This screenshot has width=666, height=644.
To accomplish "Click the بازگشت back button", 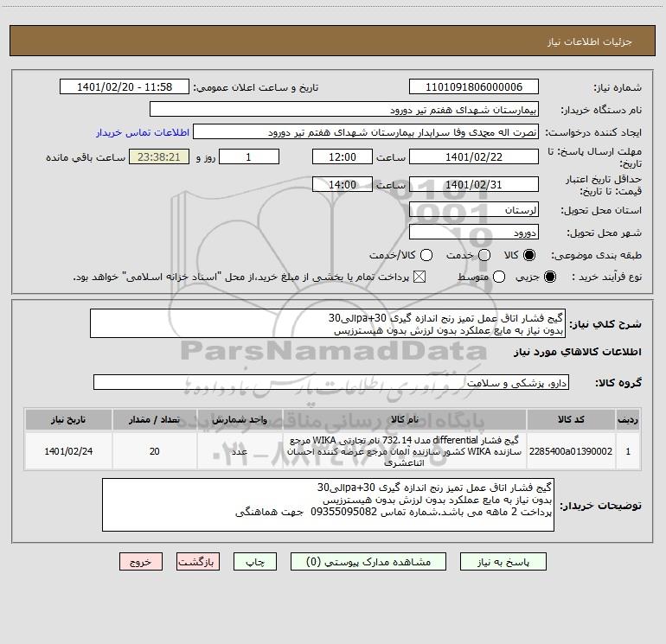I will tap(198, 562).
